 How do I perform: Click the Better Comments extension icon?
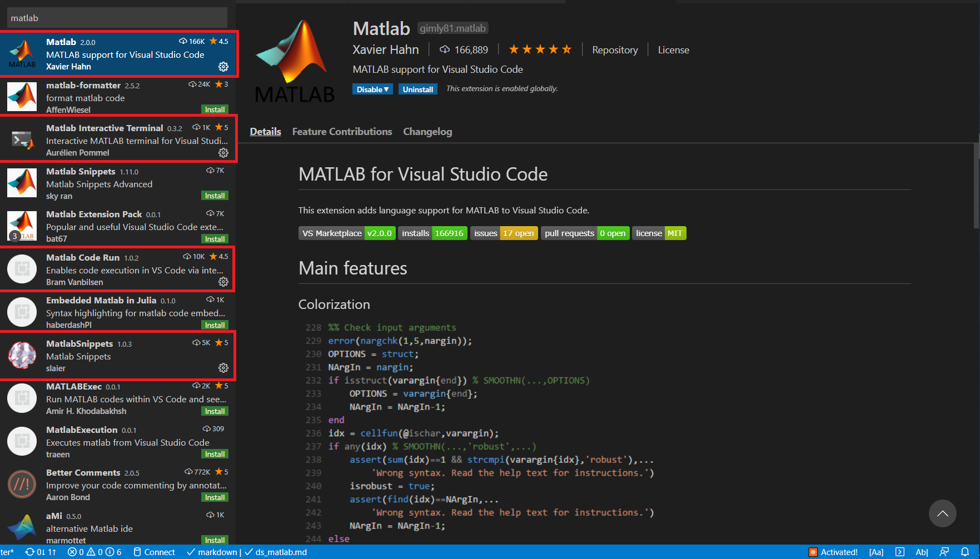[x=22, y=485]
